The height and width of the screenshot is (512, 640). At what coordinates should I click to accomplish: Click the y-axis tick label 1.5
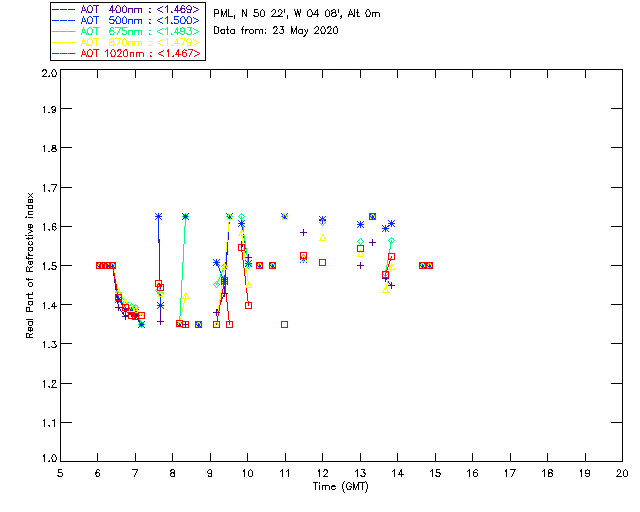coord(50,266)
